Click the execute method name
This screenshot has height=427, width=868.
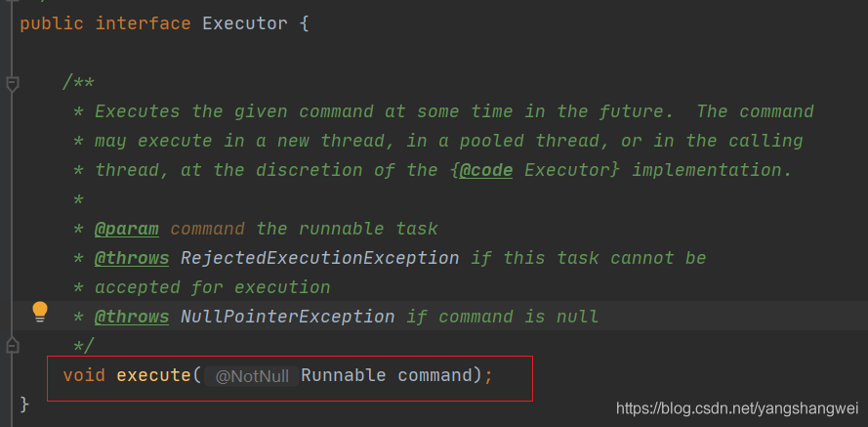[153, 375]
